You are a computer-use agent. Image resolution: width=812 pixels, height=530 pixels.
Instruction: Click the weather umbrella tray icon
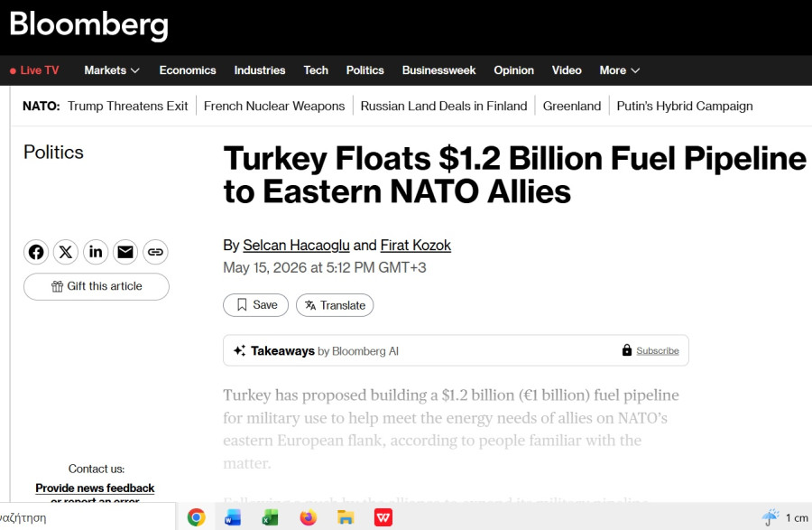click(770, 517)
